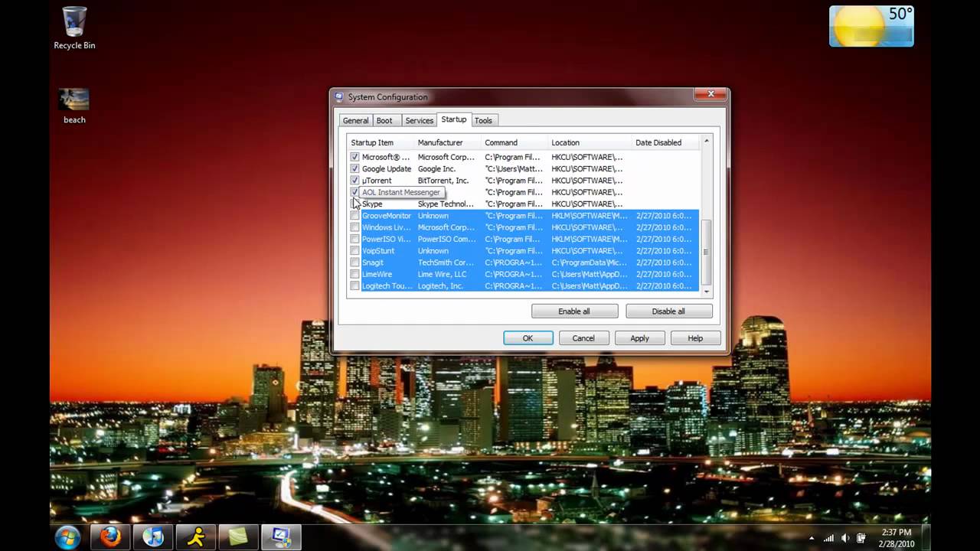Click the startup list scrollbar thumb

click(x=706, y=253)
